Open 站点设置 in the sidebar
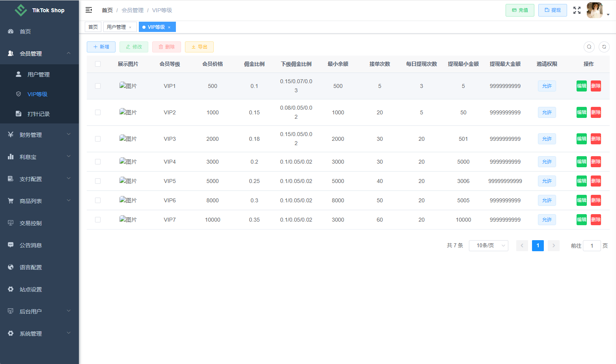This screenshot has height=364, width=616. (x=39, y=289)
